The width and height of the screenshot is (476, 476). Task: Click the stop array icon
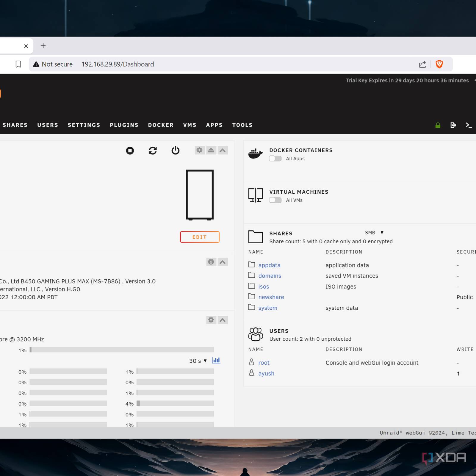click(x=130, y=151)
